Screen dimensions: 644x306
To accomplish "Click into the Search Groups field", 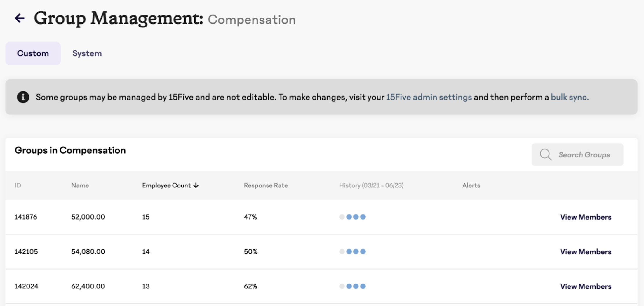I will pyautogui.click(x=577, y=154).
